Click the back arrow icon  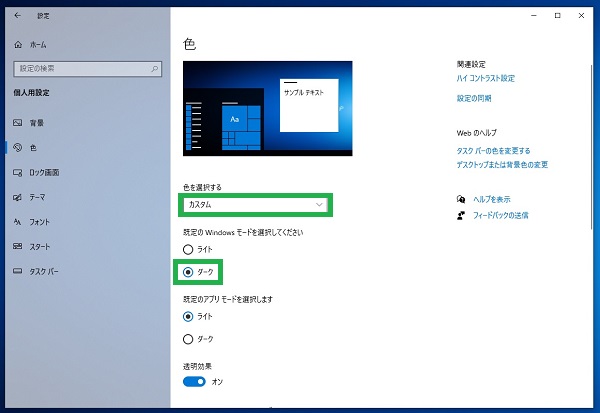[x=17, y=16]
